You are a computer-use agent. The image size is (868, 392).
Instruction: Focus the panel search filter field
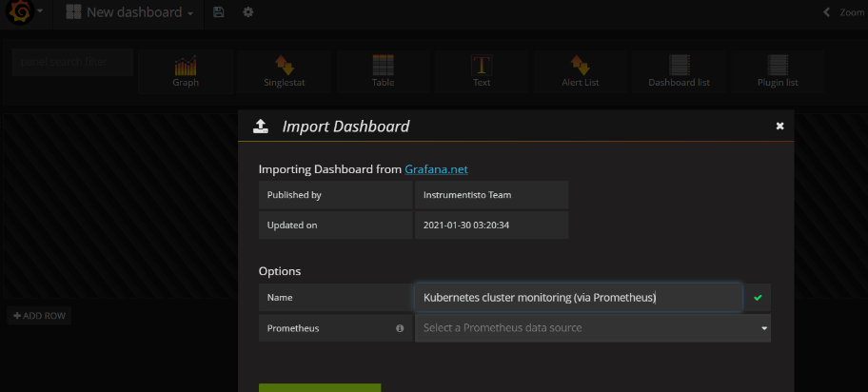(72, 62)
